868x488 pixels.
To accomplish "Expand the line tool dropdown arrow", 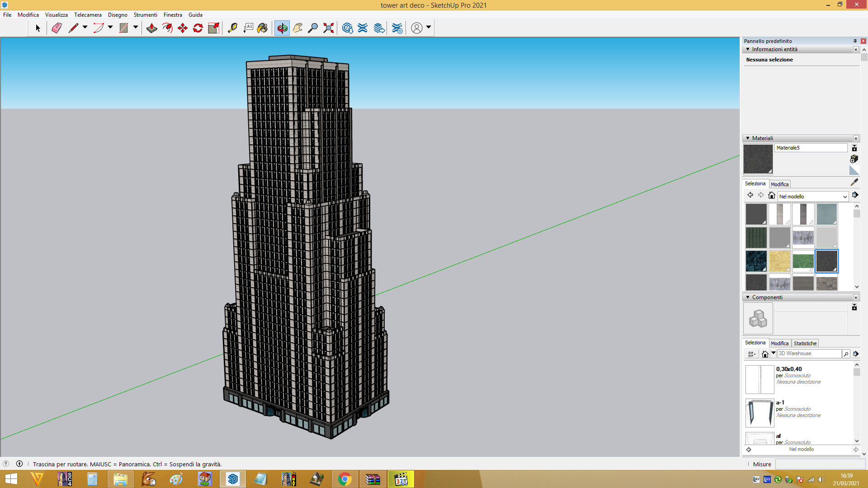I will coord(85,28).
